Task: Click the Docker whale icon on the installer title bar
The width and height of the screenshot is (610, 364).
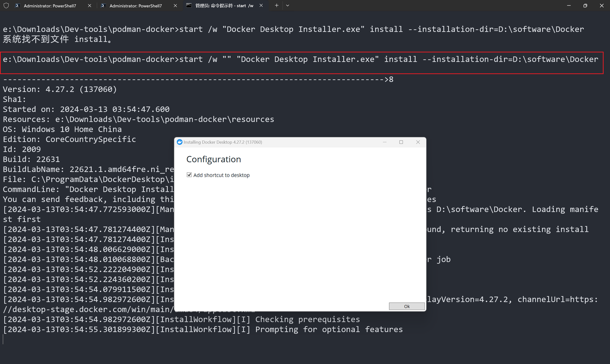Action: (180, 142)
